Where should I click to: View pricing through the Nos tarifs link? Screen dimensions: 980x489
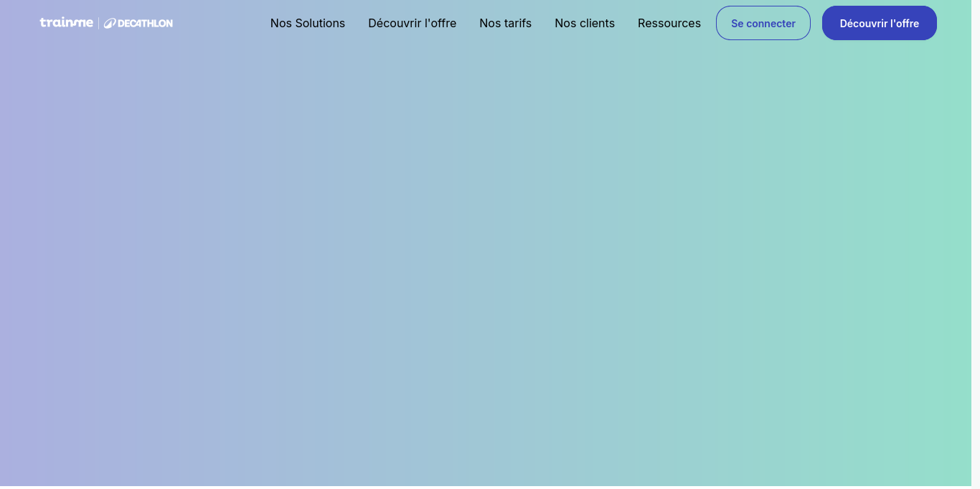click(x=505, y=23)
